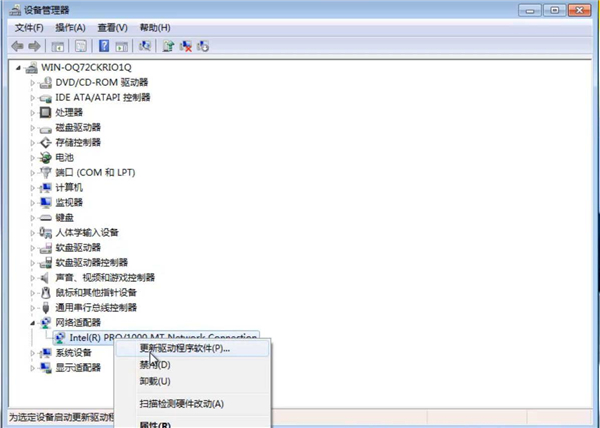The width and height of the screenshot is (600, 428).
Task: Click the update driver software toolbar icon
Action: 169,46
